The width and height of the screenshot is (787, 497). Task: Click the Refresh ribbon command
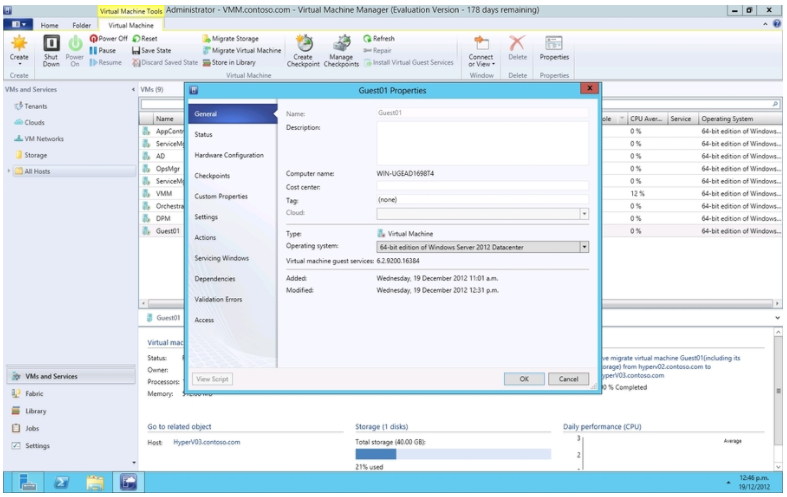point(379,39)
